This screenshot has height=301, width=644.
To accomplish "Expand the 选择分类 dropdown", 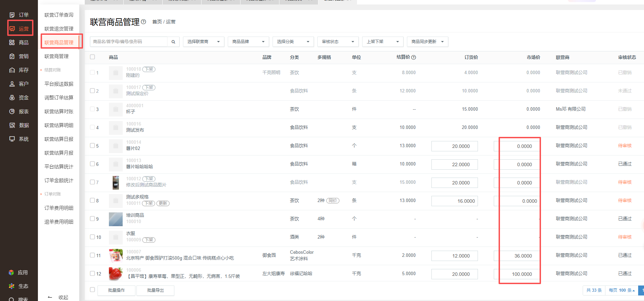I will pyautogui.click(x=293, y=42).
